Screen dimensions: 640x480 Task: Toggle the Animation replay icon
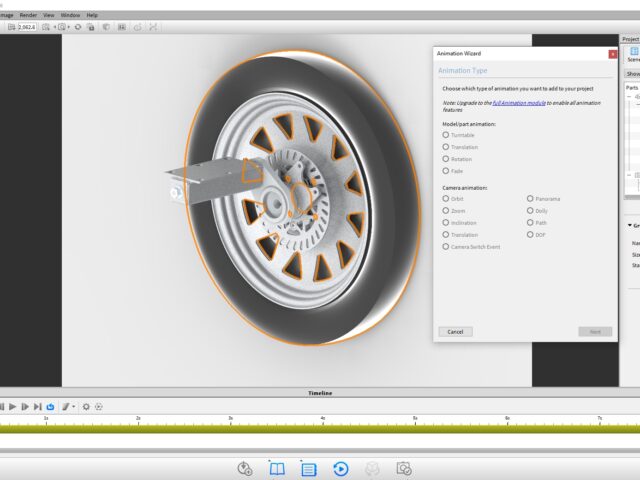click(x=340, y=469)
